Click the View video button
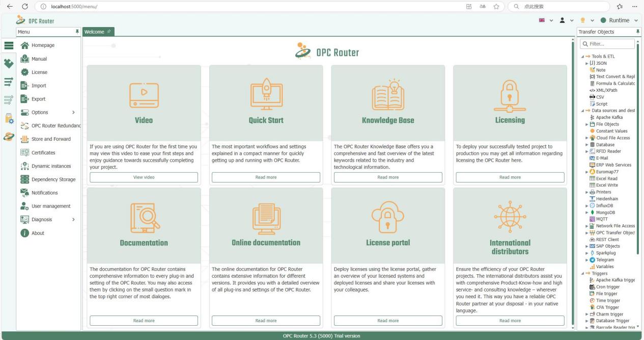Image resolution: width=644 pixels, height=340 pixels. tap(144, 177)
